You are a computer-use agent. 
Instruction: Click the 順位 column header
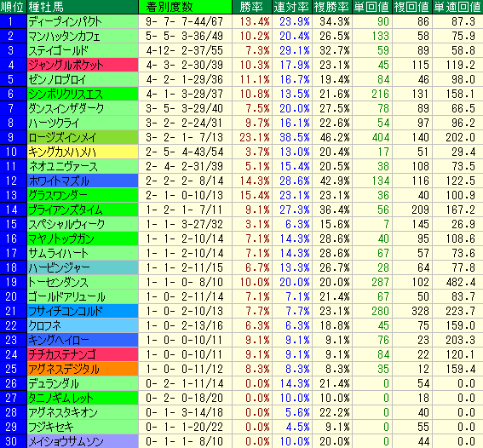(14, 7)
